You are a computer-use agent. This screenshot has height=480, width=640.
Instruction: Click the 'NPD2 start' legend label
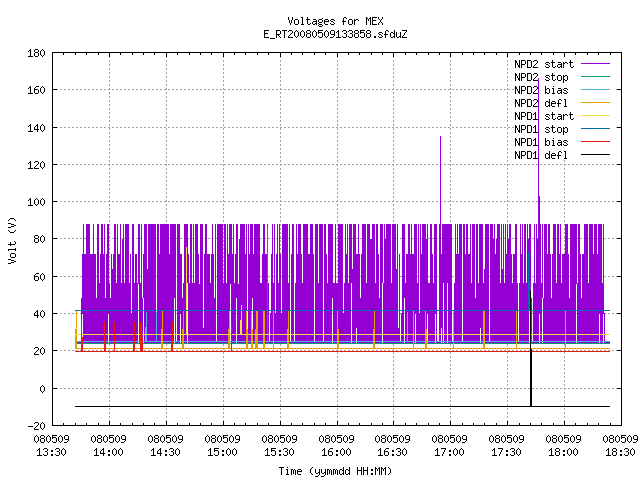[544, 64]
